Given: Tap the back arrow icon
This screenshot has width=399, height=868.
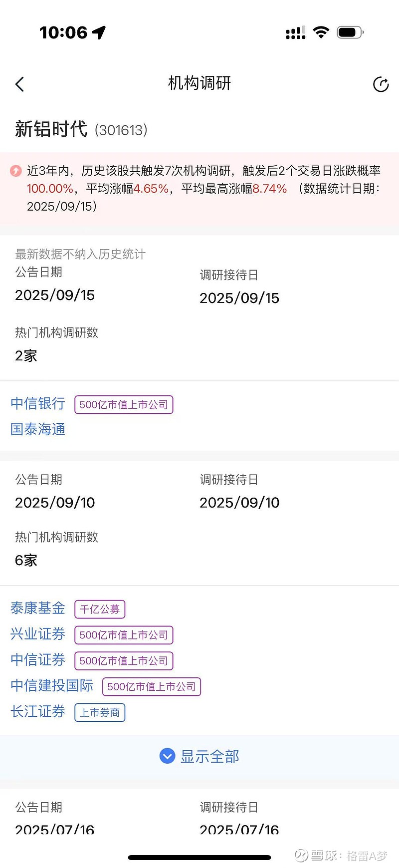Looking at the screenshot, I should coord(20,84).
